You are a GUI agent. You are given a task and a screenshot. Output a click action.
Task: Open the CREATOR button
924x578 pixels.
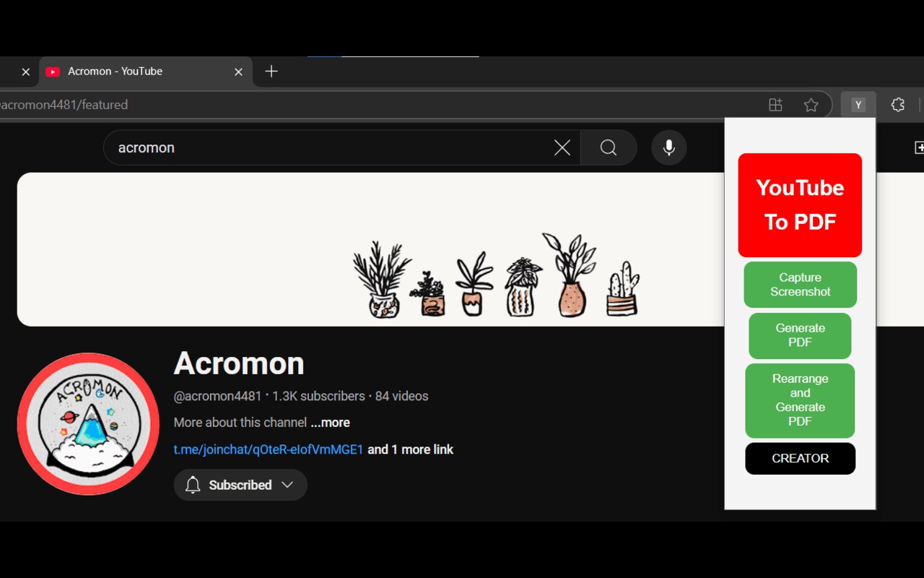pyautogui.click(x=800, y=458)
